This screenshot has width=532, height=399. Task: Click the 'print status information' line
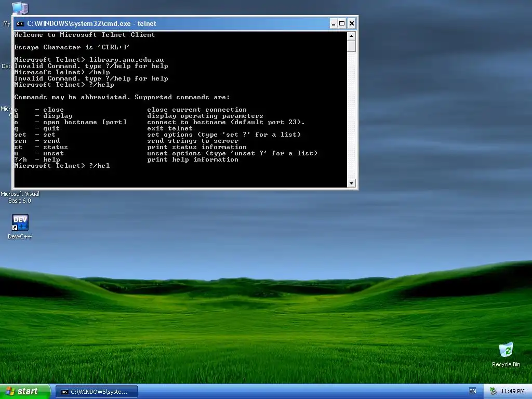[197, 147]
